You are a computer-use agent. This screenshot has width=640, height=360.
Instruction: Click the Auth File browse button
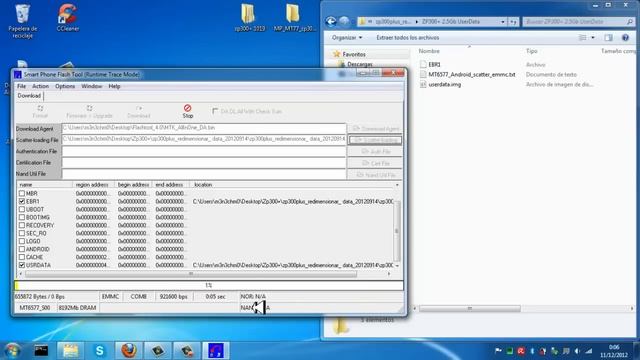click(375, 151)
